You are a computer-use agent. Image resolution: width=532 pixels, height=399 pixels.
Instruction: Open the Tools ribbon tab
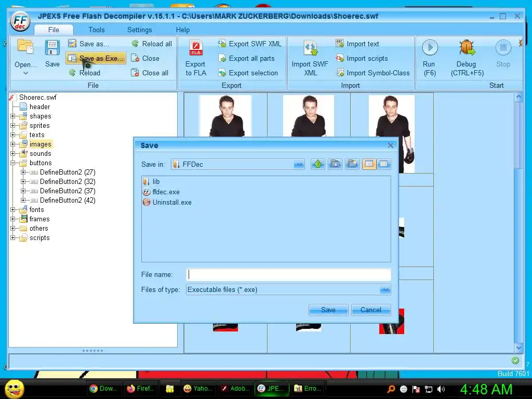pyautogui.click(x=97, y=30)
